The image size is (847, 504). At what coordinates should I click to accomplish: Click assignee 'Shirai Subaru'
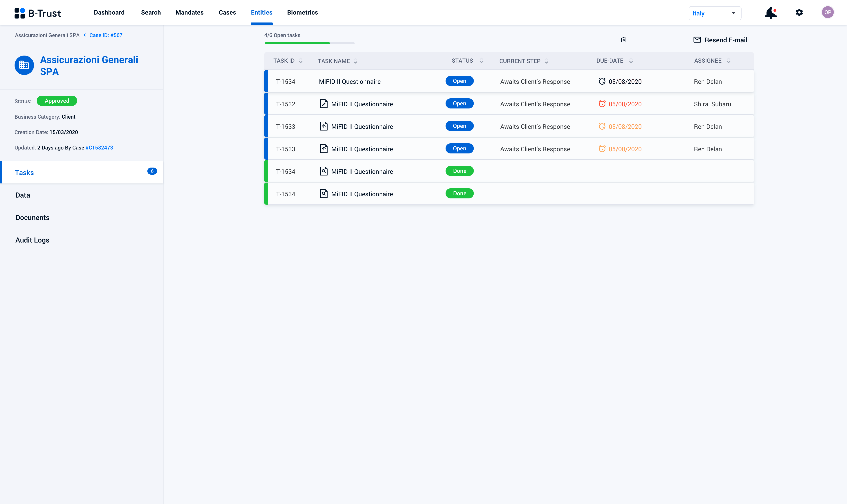[712, 104]
